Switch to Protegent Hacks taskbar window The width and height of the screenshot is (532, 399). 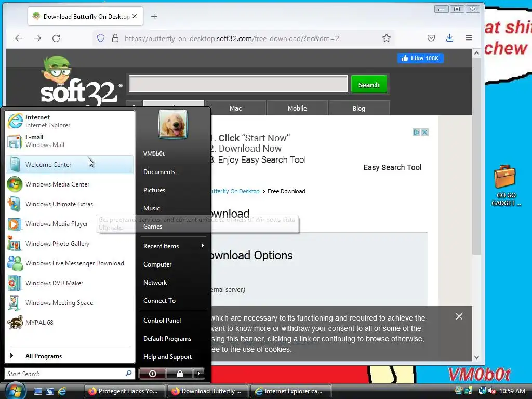[x=124, y=391]
